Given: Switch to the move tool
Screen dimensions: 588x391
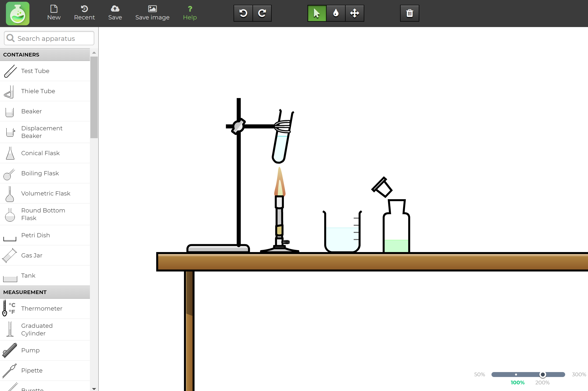Looking at the screenshot, I should (x=354, y=13).
